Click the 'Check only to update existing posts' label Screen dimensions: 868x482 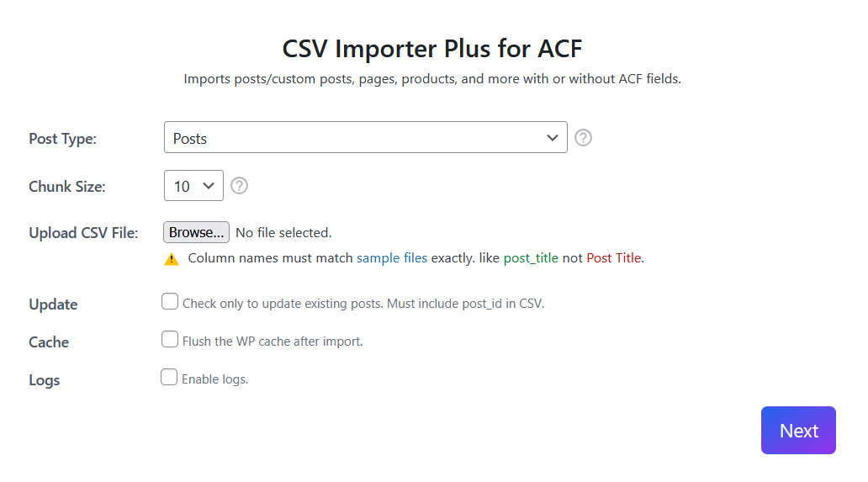click(363, 304)
